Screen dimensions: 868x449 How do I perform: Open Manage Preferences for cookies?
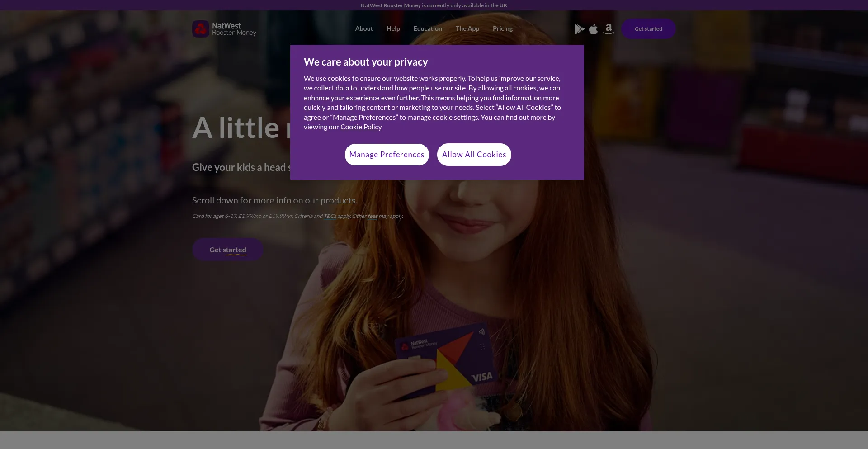387,155
